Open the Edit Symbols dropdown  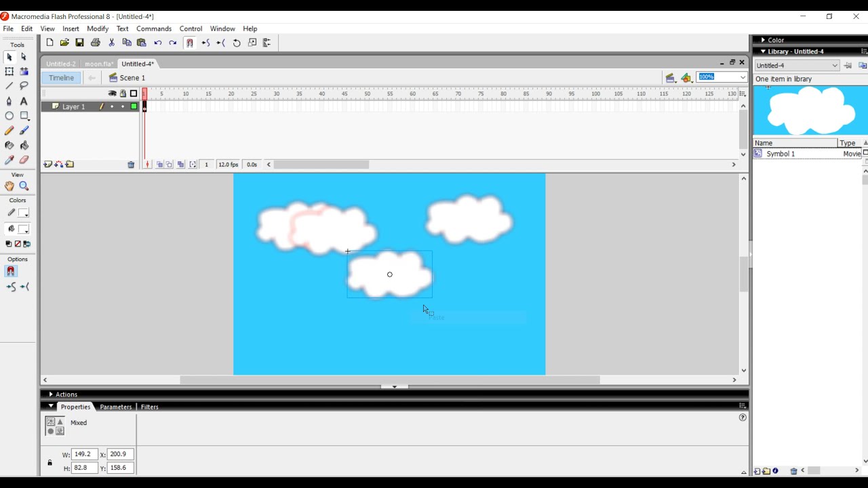click(x=687, y=78)
